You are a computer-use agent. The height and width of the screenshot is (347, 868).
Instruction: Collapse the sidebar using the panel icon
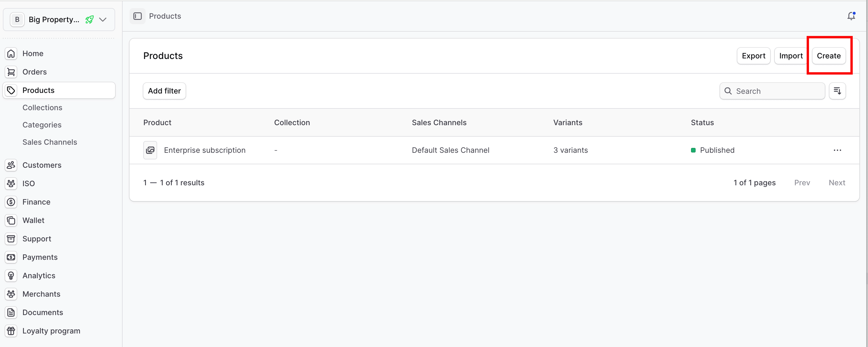click(x=137, y=16)
